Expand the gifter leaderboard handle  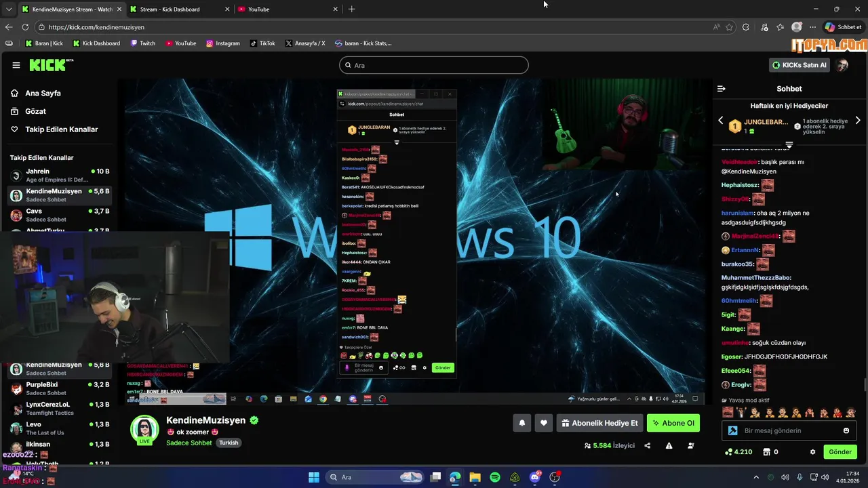(789, 145)
